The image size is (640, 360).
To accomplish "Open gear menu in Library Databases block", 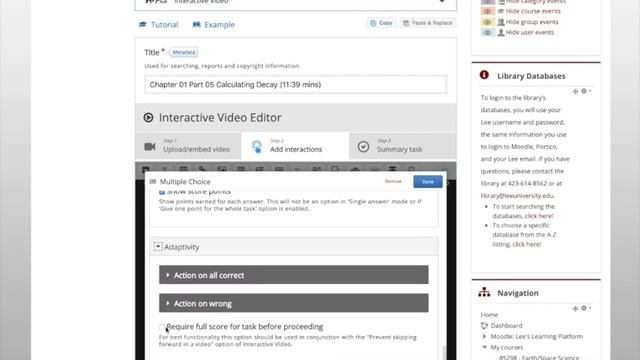I will 586,91.
